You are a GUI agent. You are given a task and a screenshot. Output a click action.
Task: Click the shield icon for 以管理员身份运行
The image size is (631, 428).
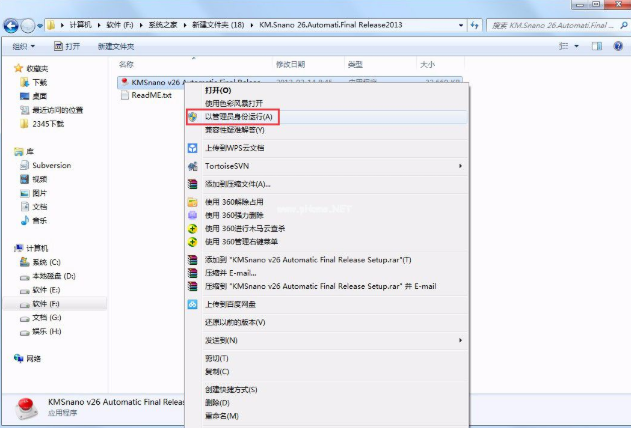click(193, 117)
